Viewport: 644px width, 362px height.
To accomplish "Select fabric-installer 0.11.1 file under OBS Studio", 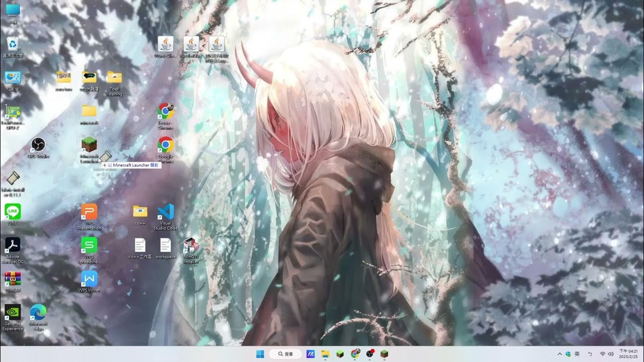I will 13,184.
